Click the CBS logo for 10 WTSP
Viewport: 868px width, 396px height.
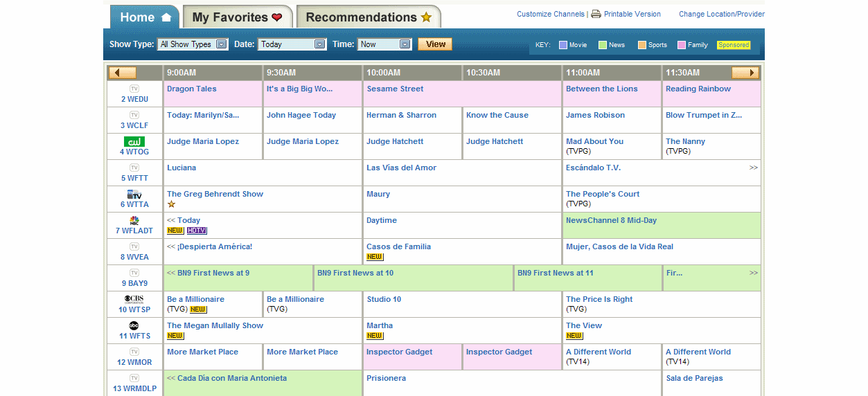point(134,299)
